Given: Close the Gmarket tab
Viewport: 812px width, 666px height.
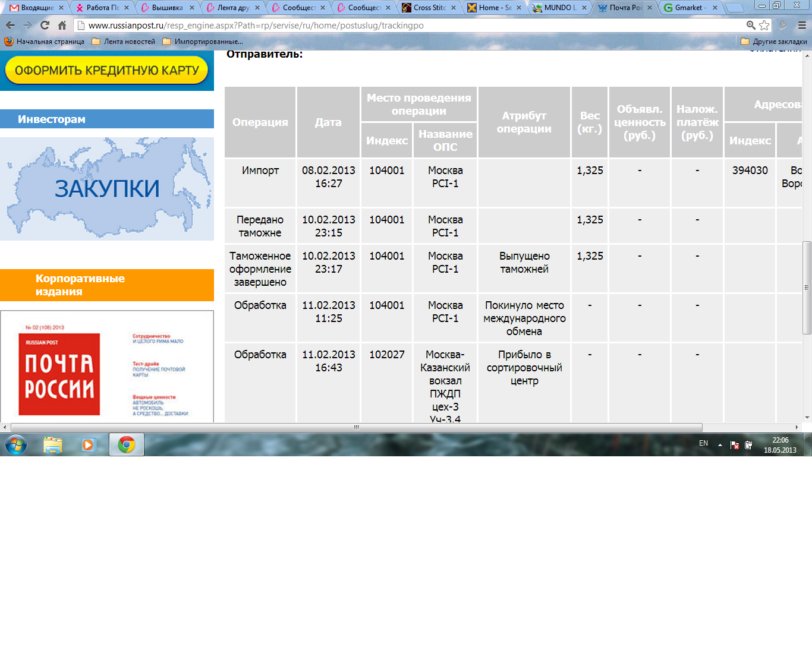Looking at the screenshot, I should 715,8.
